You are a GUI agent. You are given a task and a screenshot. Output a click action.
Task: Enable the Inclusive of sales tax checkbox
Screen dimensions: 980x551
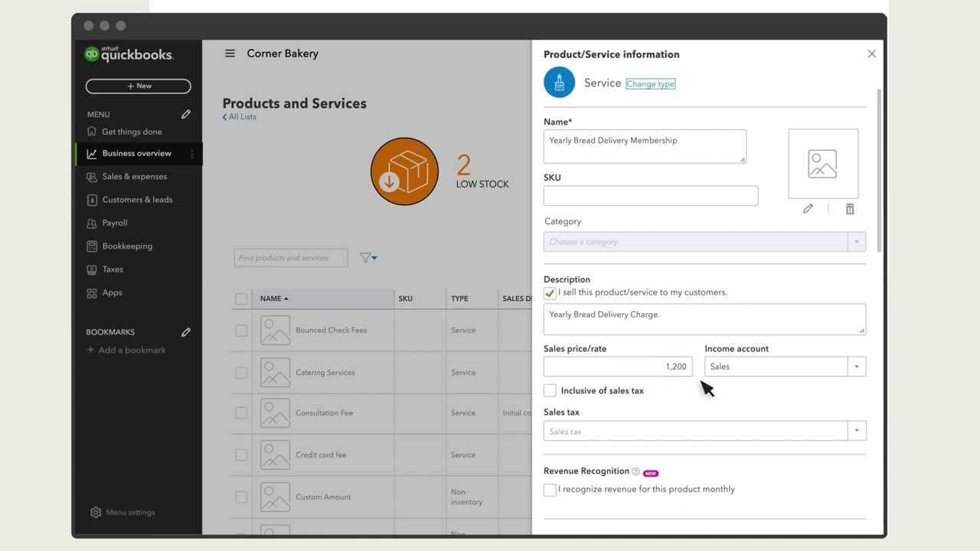[550, 390]
